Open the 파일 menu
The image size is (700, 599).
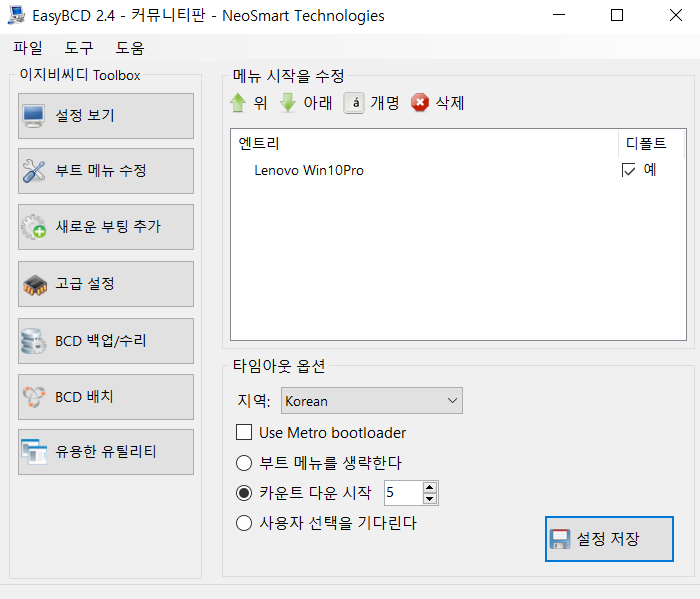28,47
